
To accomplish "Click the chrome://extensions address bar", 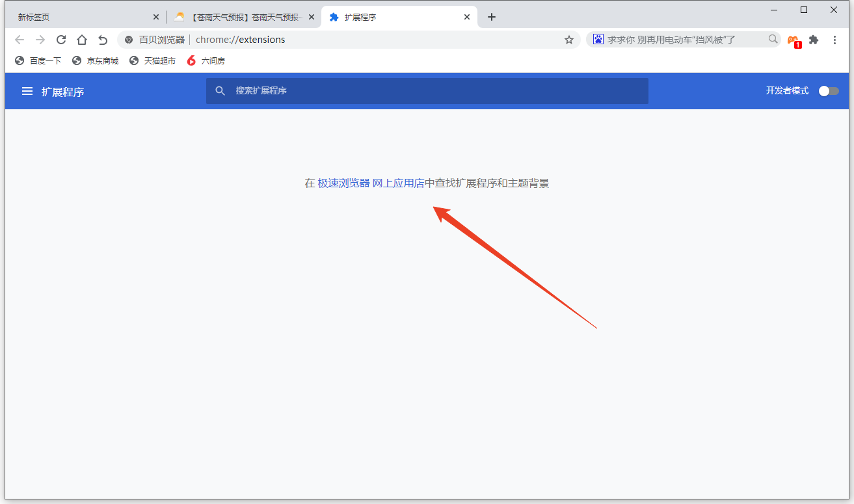I will tap(377, 40).
